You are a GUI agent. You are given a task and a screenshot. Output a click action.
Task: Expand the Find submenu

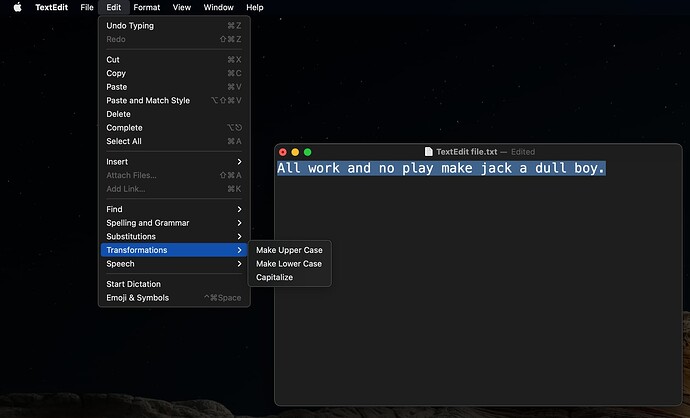(174, 209)
